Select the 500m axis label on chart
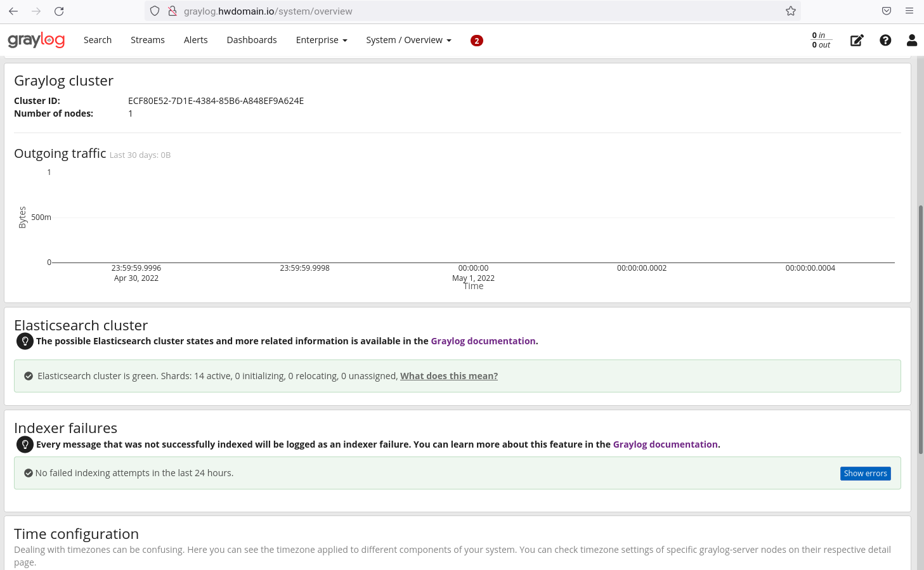Viewport: 924px width, 570px height. click(41, 217)
